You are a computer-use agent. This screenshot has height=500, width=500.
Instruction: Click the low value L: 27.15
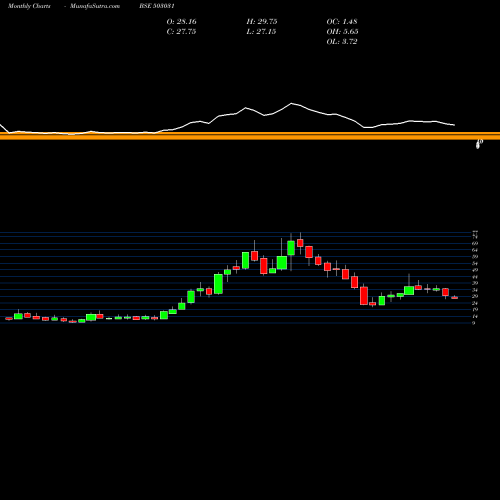[261, 32]
